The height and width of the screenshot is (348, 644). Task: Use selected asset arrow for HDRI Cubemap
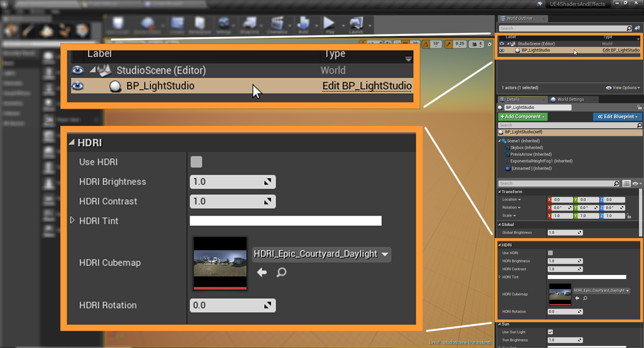coord(577,298)
